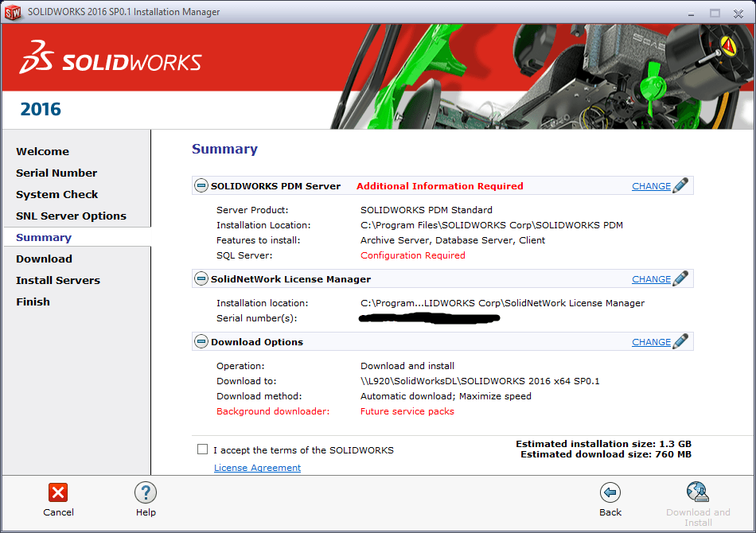Go to the Serial Number step
Viewport: 756px width, 533px height.
[x=57, y=173]
